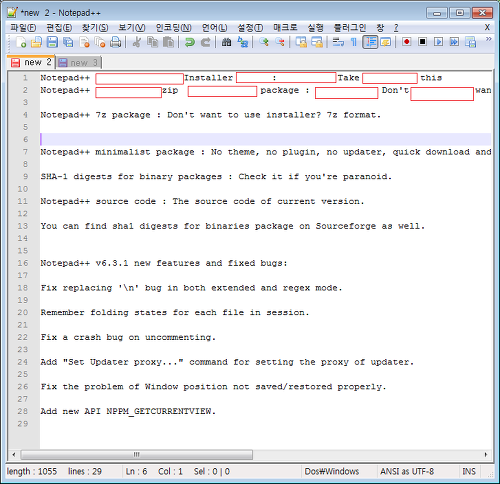The image size is (500, 484).
Task: Click the user-defined language icon
Action: [x=386, y=42]
